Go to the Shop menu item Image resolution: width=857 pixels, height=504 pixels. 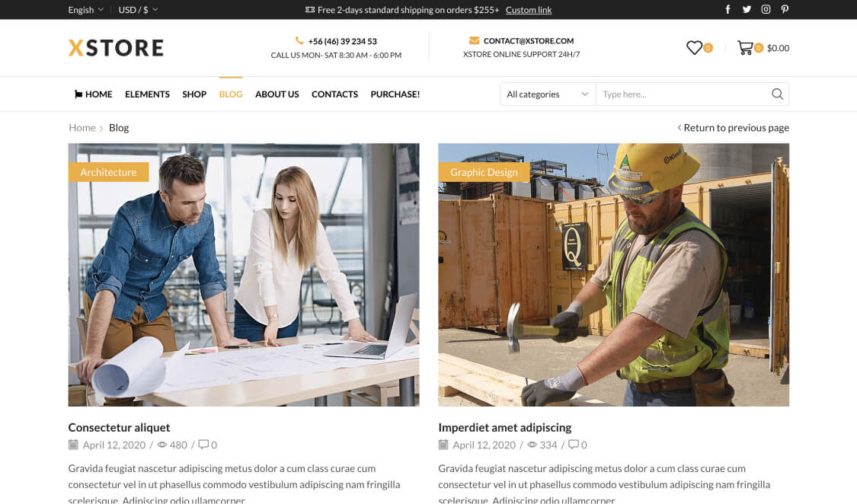pos(194,94)
